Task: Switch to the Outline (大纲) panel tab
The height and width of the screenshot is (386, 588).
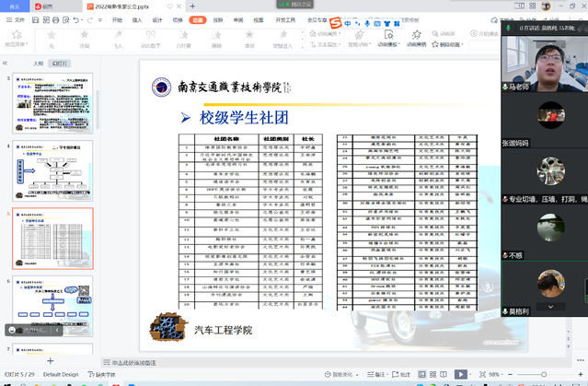Action: tap(38, 64)
